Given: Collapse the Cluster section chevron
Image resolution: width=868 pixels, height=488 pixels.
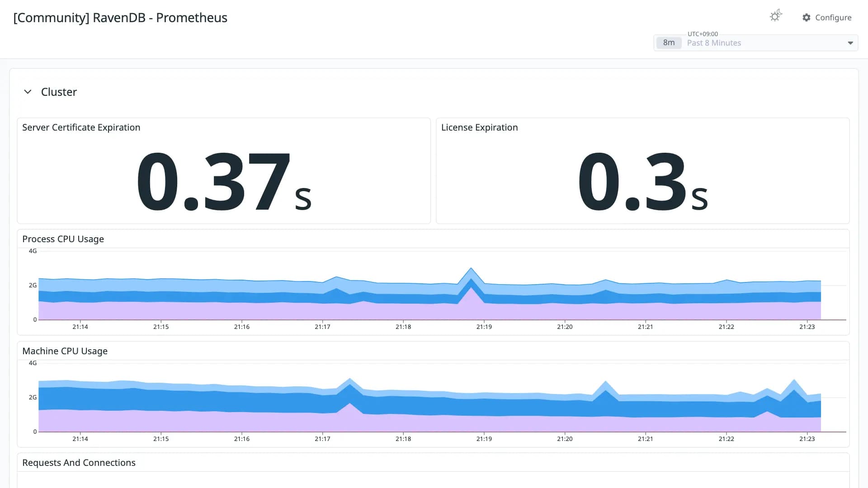Looking at the screenshot, I should pos(28,92).
